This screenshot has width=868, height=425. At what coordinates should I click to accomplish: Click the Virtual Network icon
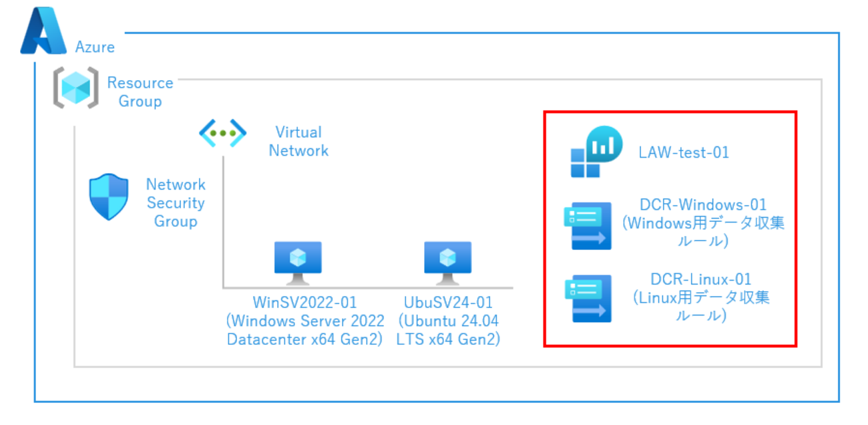223,132
